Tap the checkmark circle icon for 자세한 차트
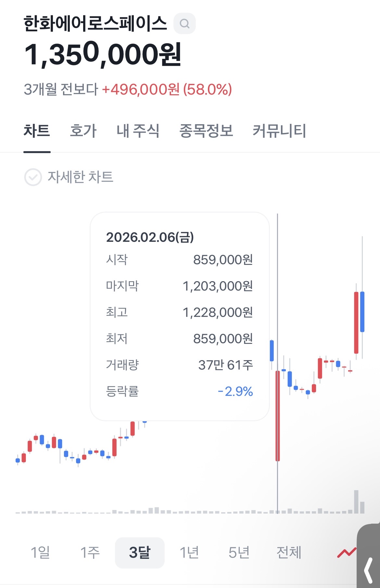 pyautogui.click(x=33, y=177)
